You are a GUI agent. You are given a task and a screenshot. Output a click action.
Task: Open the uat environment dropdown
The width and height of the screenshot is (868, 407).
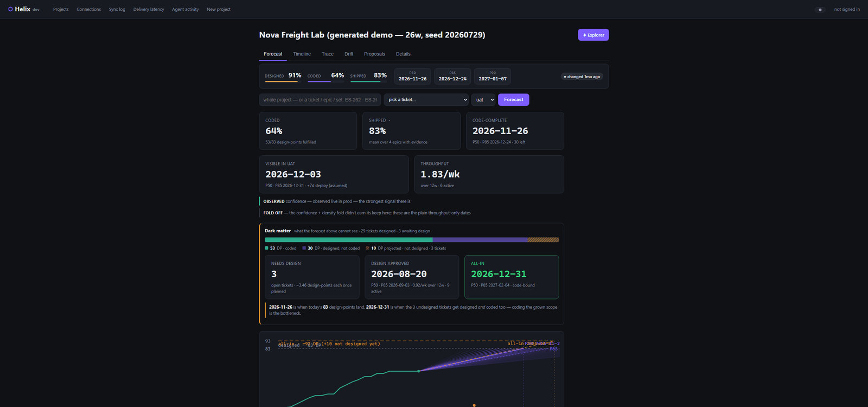[483, 100]
